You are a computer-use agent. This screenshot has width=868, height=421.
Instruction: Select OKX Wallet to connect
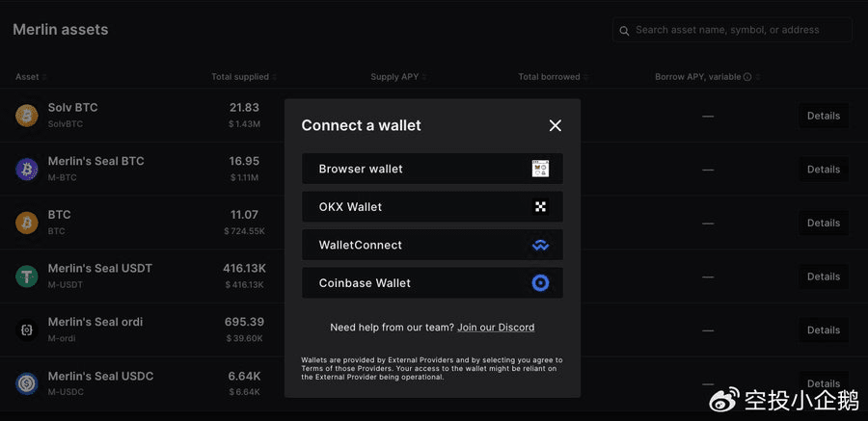(432, 207)
